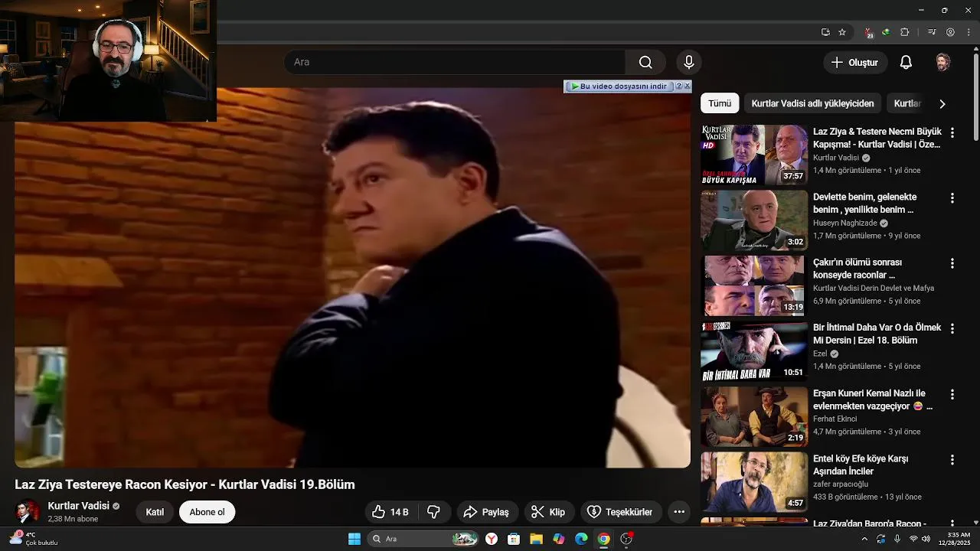980x551 pixels.
Task: Open more actions ellipsis below the video
Action: [x=679, y=512]
